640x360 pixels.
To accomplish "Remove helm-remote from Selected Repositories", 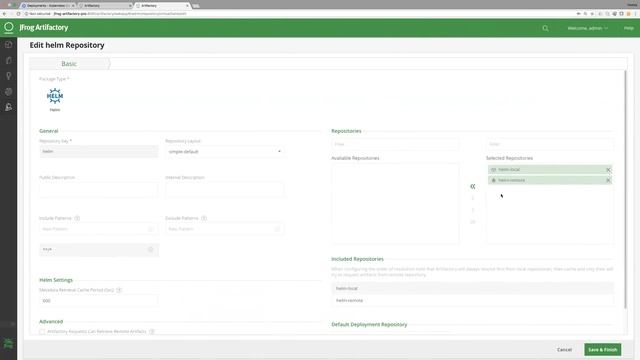I will click(608, 180).
